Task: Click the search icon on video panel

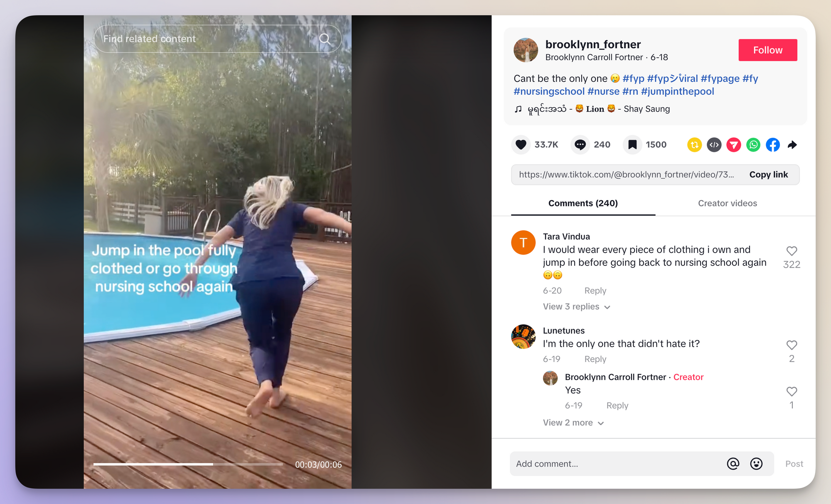Action: (325, 39)
